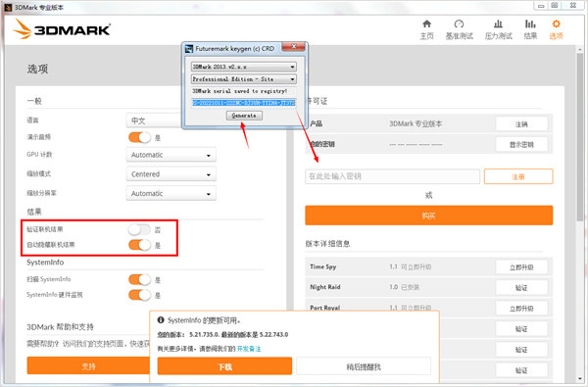Open the 缩放分辨率 Automatic dropdown
This screenshot has width=588, height=387.
pos(171,194)
